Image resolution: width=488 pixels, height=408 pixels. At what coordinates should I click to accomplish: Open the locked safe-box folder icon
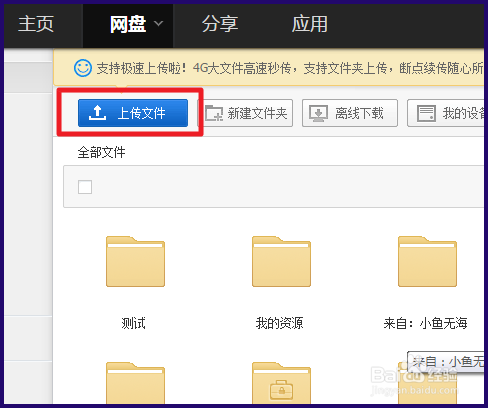click(281, 383)
